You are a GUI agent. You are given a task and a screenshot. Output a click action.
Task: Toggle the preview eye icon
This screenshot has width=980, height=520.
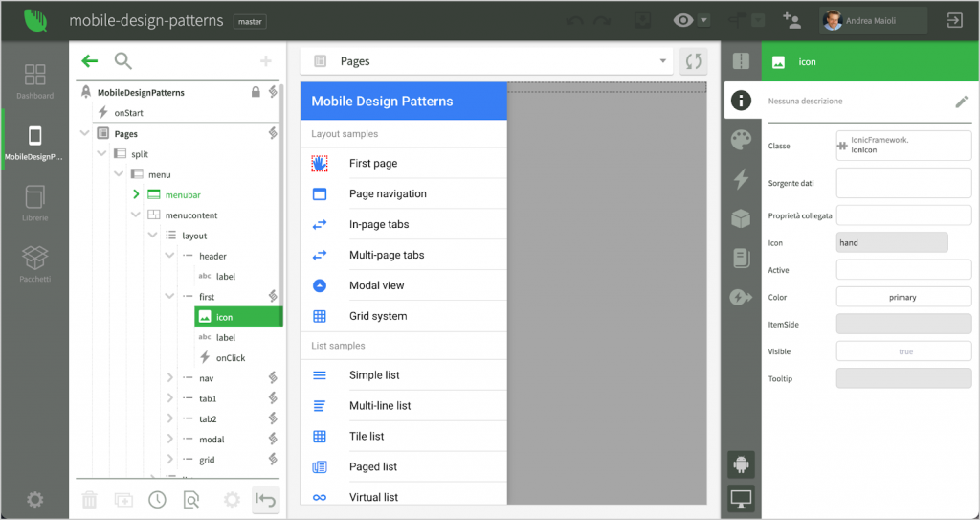pos(683,21)
